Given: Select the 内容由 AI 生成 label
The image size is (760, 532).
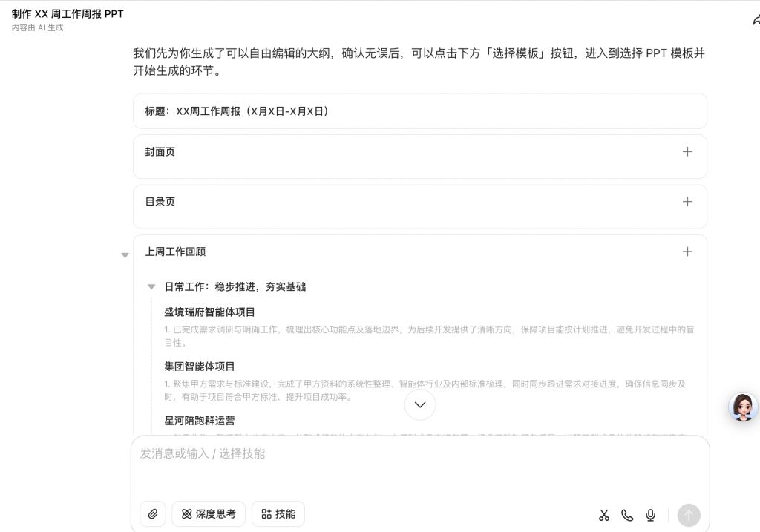Looking at the screenshot, I should pos(37,27).
